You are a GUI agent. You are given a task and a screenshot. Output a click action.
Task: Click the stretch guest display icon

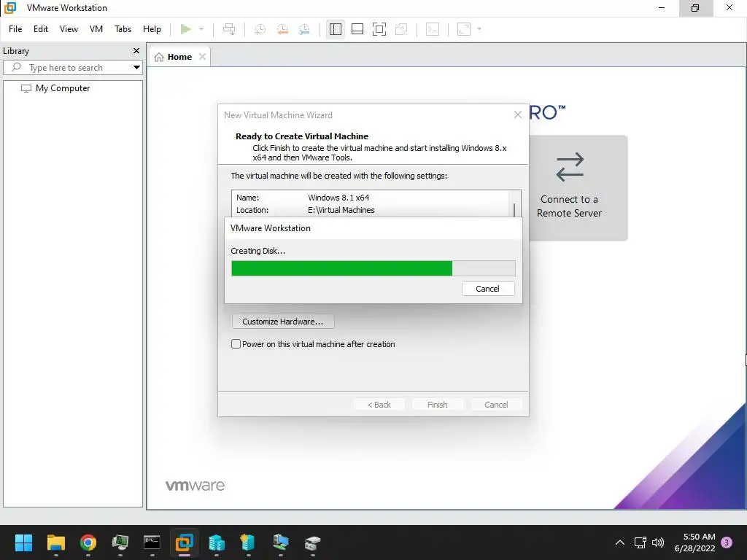tap(463, 29)
